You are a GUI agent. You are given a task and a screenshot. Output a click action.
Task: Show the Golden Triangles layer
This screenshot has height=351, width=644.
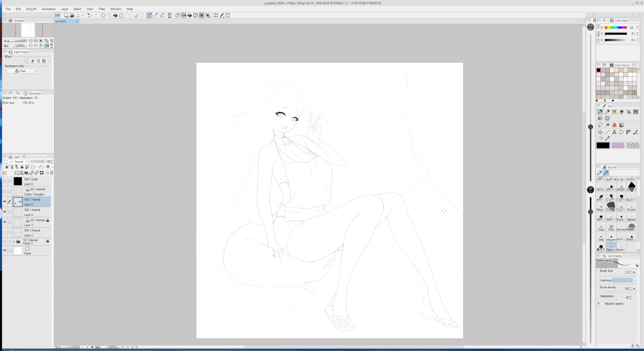click(5, 191)
